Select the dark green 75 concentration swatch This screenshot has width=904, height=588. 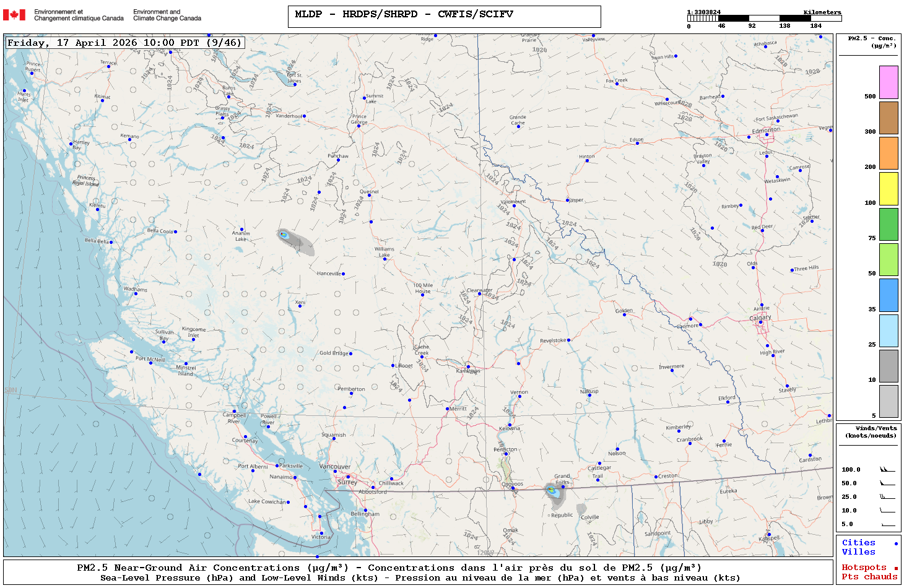tap(889, 224)
